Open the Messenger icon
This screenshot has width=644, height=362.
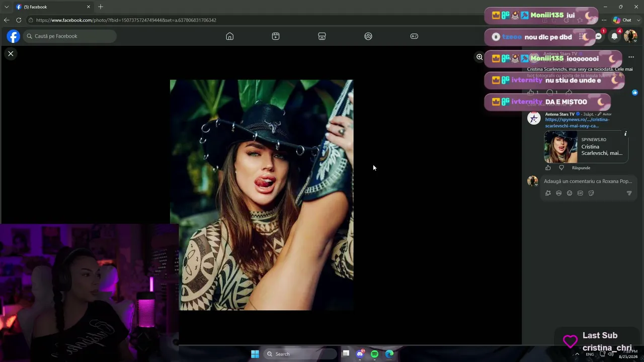pos(598,36)
